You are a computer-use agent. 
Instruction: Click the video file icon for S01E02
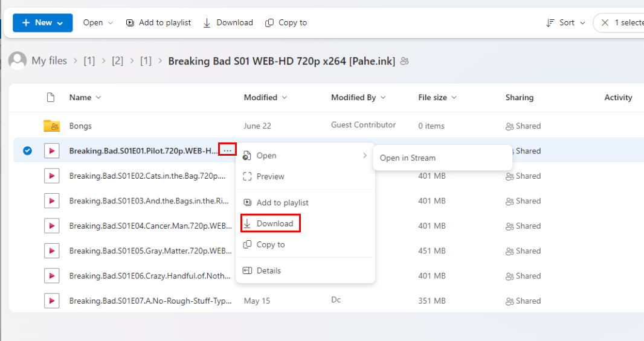[x=51, y=176]
